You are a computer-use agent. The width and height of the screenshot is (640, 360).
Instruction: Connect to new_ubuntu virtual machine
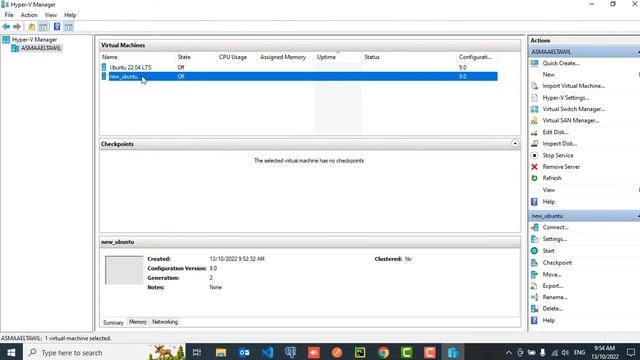tap(555, 227)
